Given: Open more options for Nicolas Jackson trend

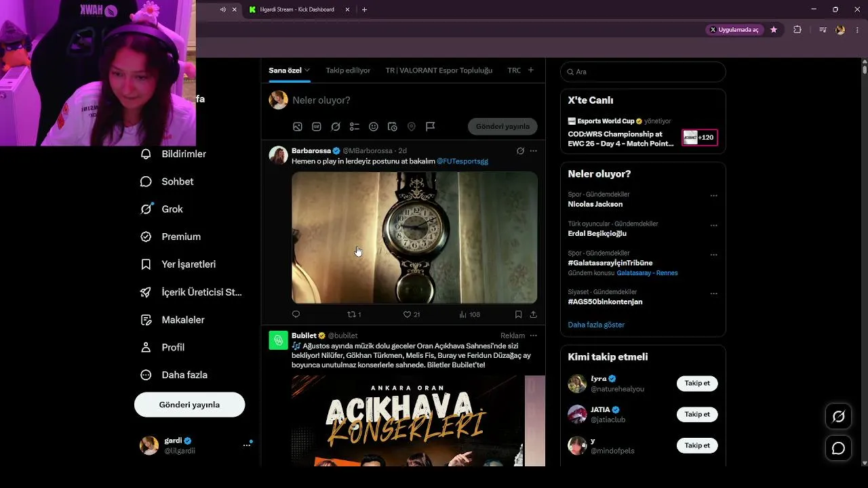Looking at the screenshot, I should point(713,195).
